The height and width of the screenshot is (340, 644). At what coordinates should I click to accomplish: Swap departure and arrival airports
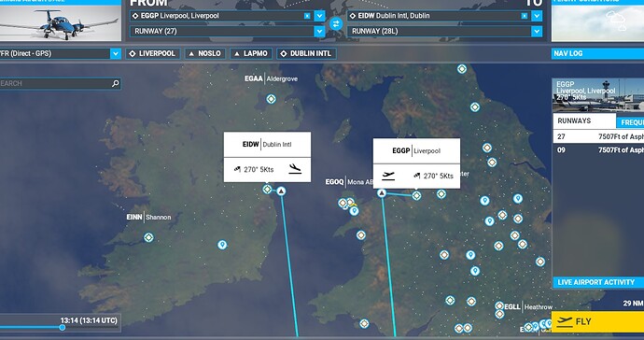point(336,23)
